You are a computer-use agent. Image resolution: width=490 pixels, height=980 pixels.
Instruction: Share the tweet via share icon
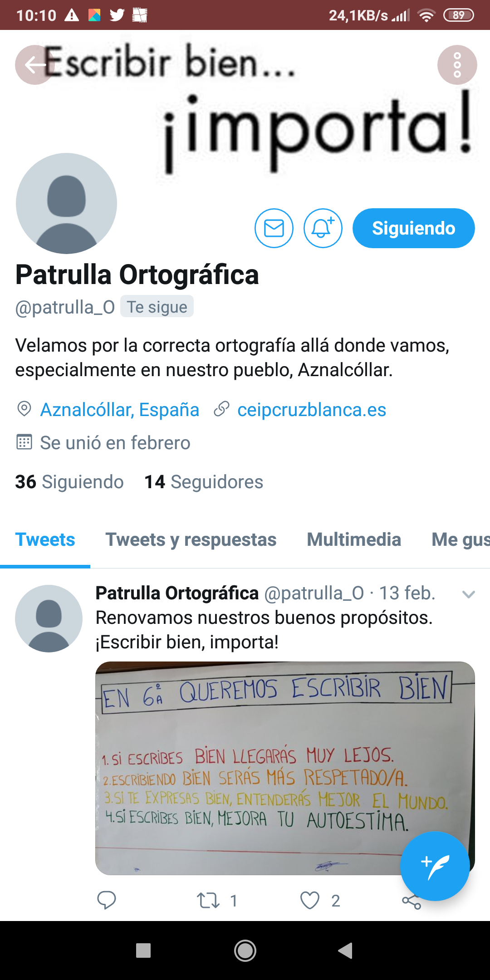[412, 901]
